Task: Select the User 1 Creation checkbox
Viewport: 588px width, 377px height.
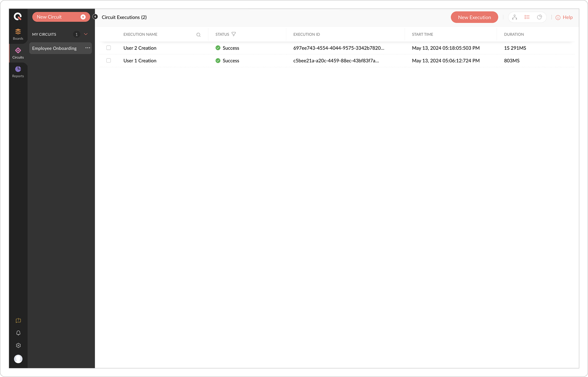Action: 109,60
